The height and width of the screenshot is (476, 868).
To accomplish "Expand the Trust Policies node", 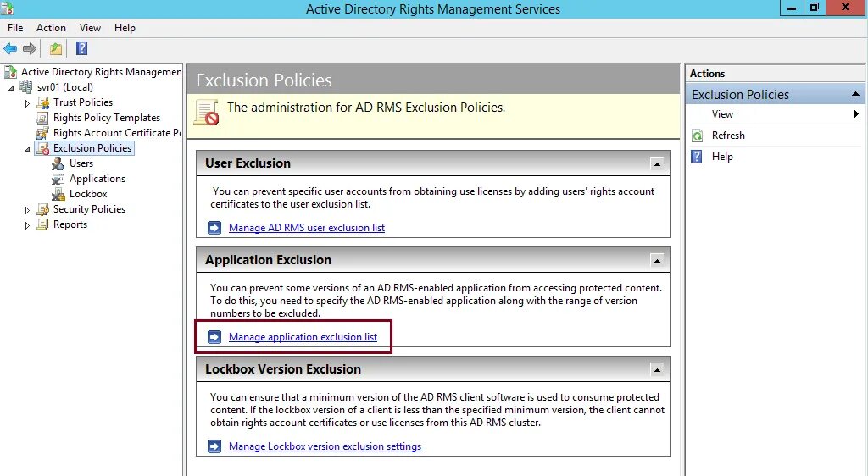I will click(27, 103).
